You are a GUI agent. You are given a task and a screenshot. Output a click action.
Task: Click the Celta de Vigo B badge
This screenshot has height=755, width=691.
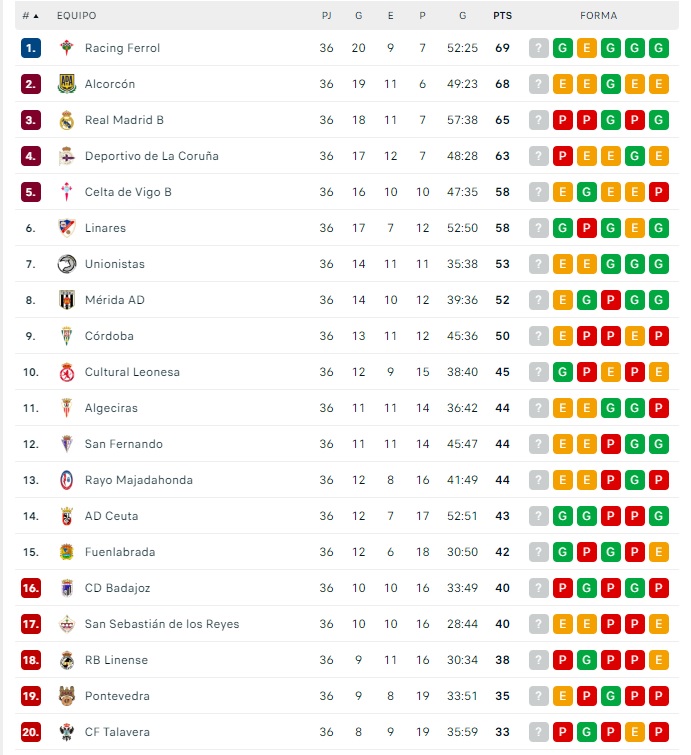pyautogui.click(x=67, y=192)
